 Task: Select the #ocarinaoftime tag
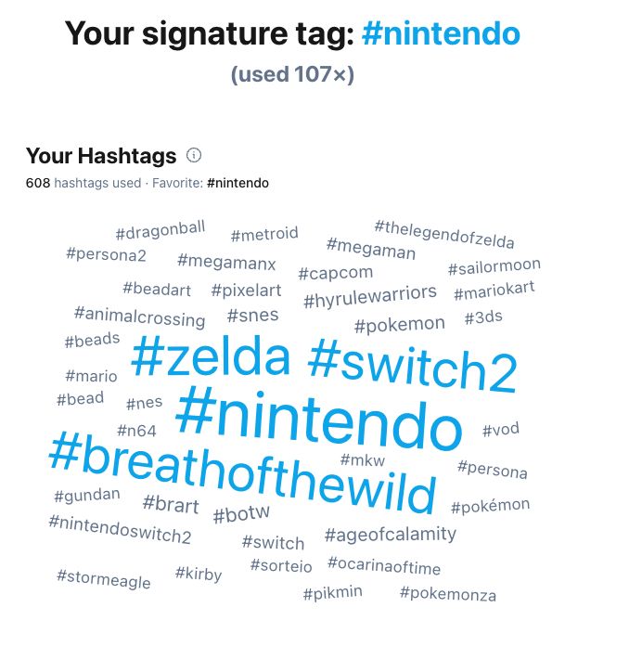click(384, 566)
